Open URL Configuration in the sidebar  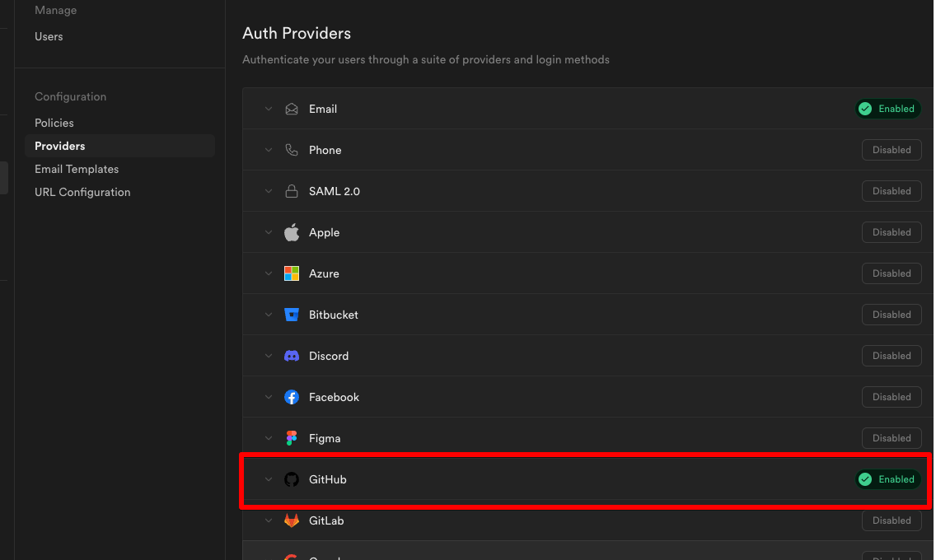click(x=82, y=192)
